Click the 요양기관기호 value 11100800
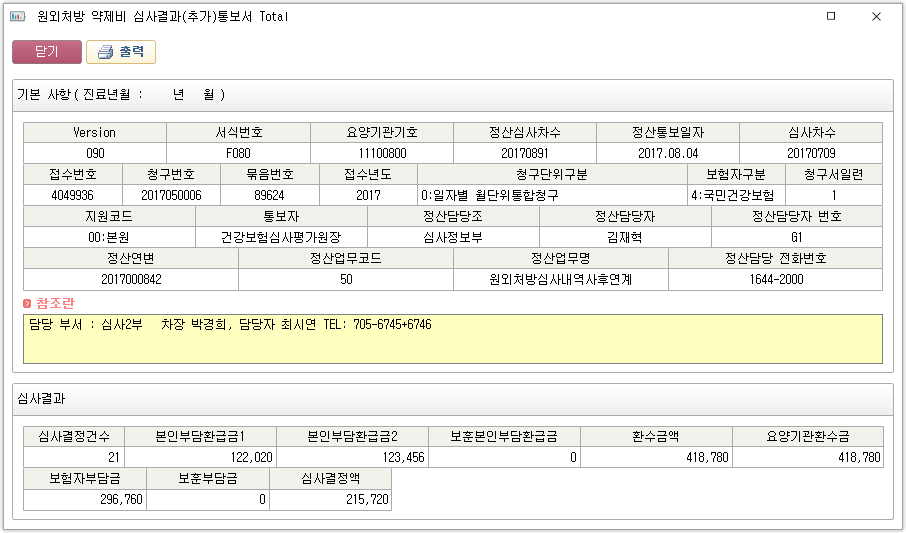The image size is (906, 533). (x=382, y=154)
